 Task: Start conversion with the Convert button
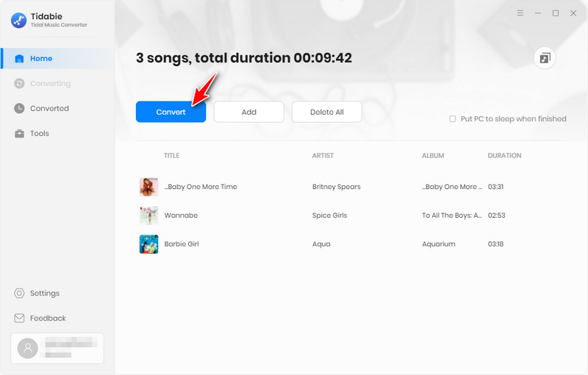(x=171, y=112)
